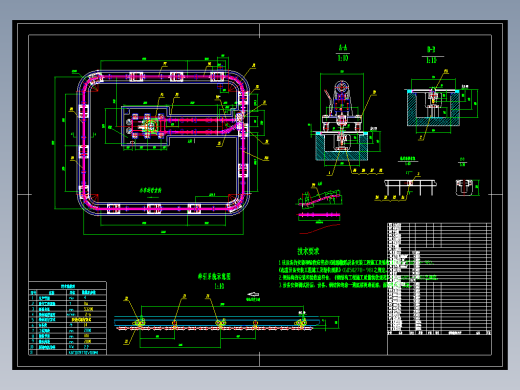This screenshot has width=520, height=390.
Task: Select the A-A section view label
Action: [343, 48]
